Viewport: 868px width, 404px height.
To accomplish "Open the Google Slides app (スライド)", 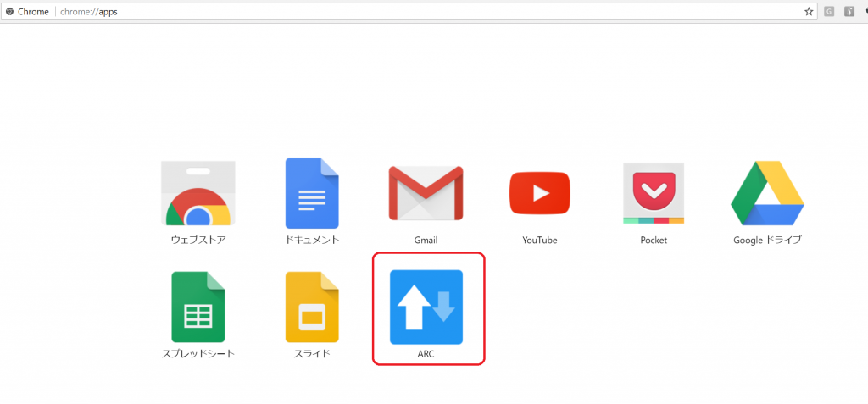I will tap(312, 307).
